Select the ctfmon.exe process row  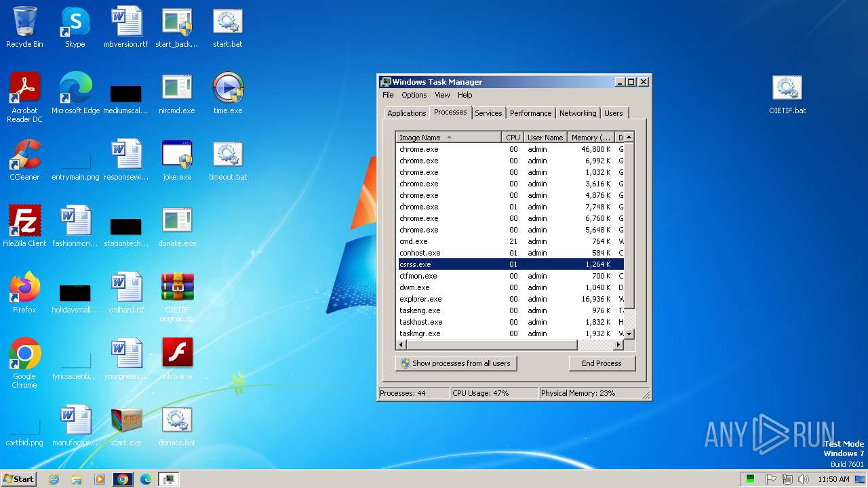tap(510, 276)
